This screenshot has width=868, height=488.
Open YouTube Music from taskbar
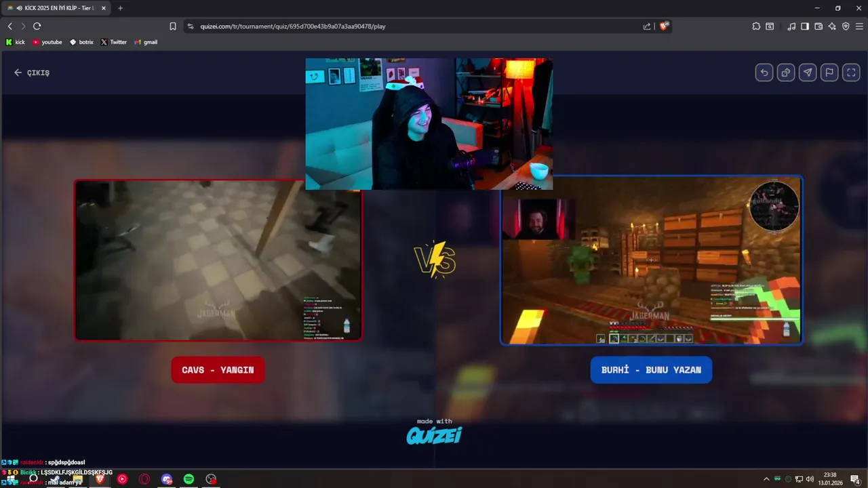point(122,479)
